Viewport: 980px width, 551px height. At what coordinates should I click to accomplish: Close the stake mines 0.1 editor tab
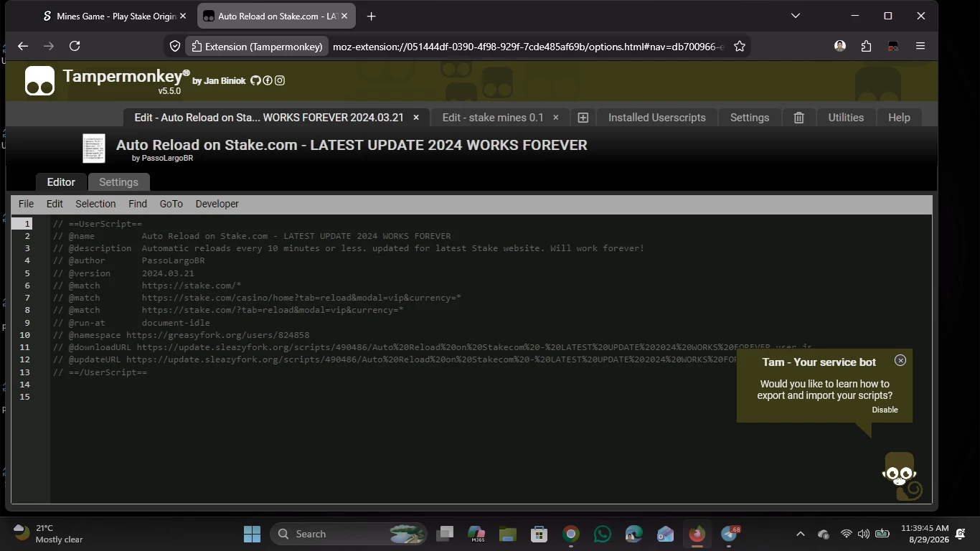click(556, 118)
